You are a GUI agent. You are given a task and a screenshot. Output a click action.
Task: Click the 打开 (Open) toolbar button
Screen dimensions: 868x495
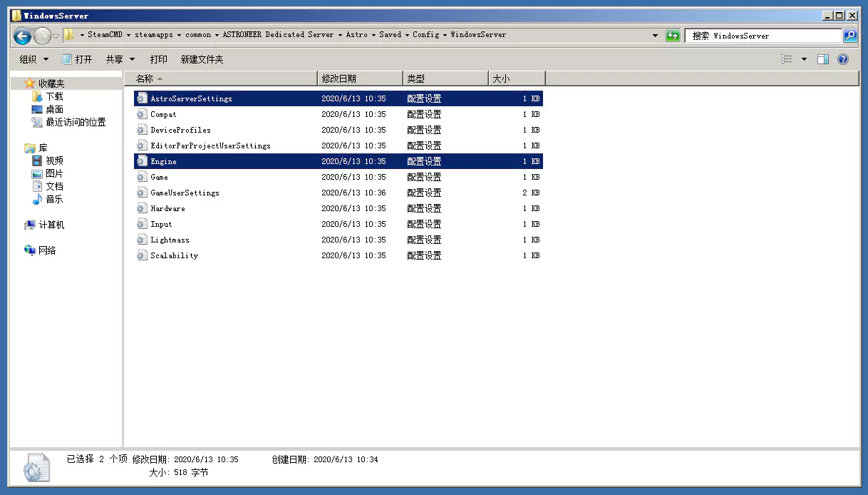pyautogui.click(x=77, y=59)
